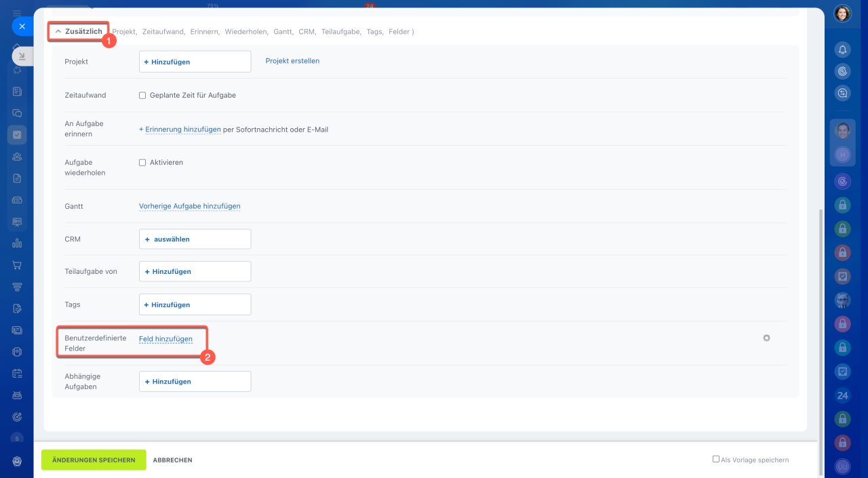Open the document with pencil icon
The image size is (868, 478).
[x=17, y=308]
